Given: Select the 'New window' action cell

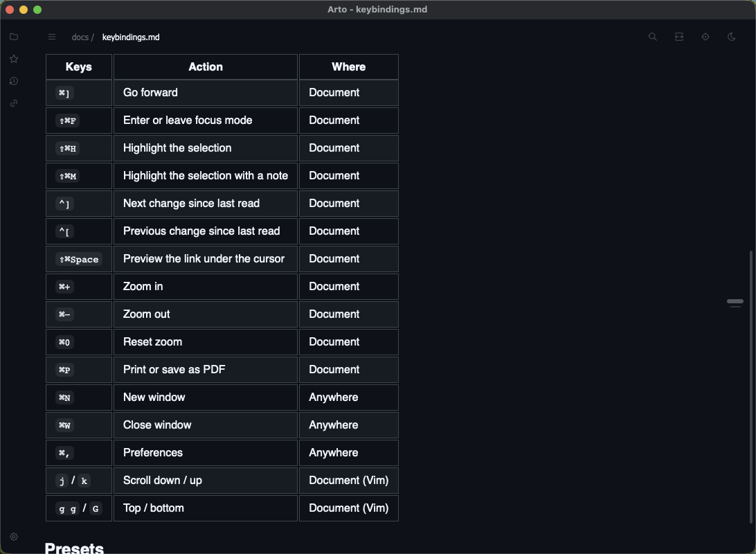Looking at the screenshot, I should (206, 397).
